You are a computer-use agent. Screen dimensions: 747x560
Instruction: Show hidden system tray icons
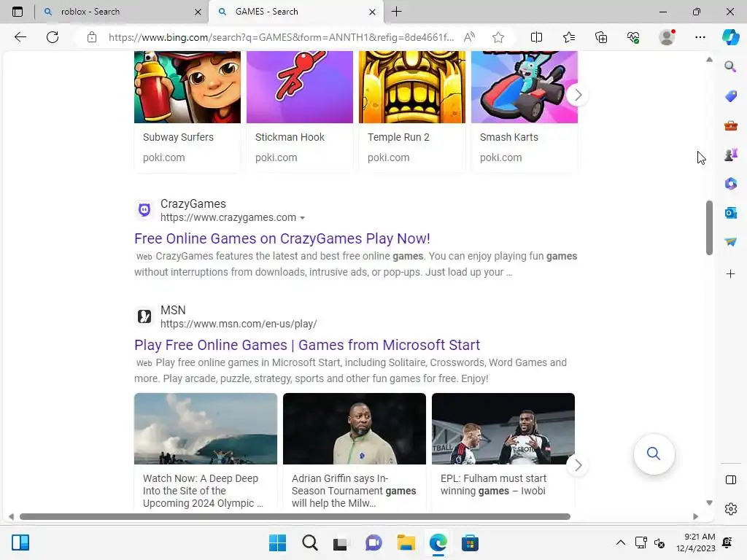(620, 542)
